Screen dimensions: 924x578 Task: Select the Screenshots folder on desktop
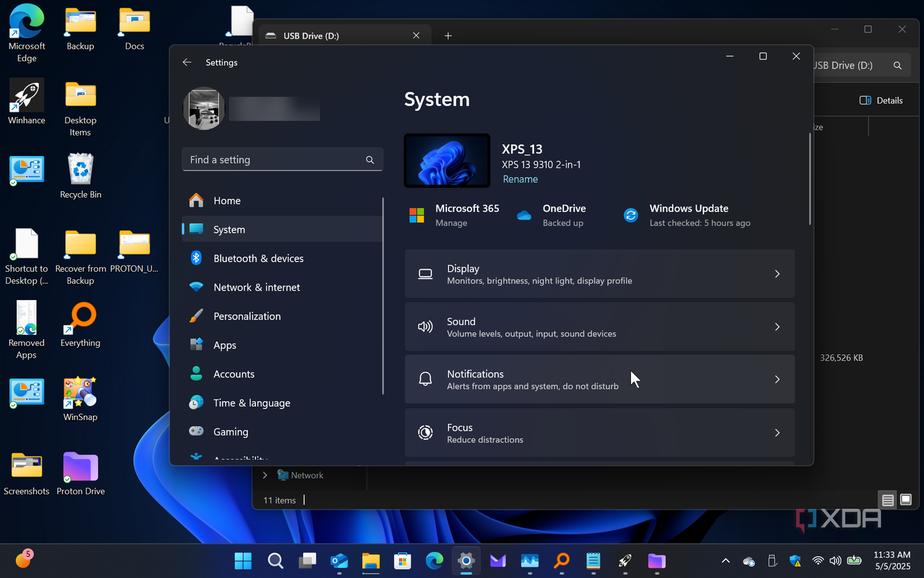pos(27,473)
